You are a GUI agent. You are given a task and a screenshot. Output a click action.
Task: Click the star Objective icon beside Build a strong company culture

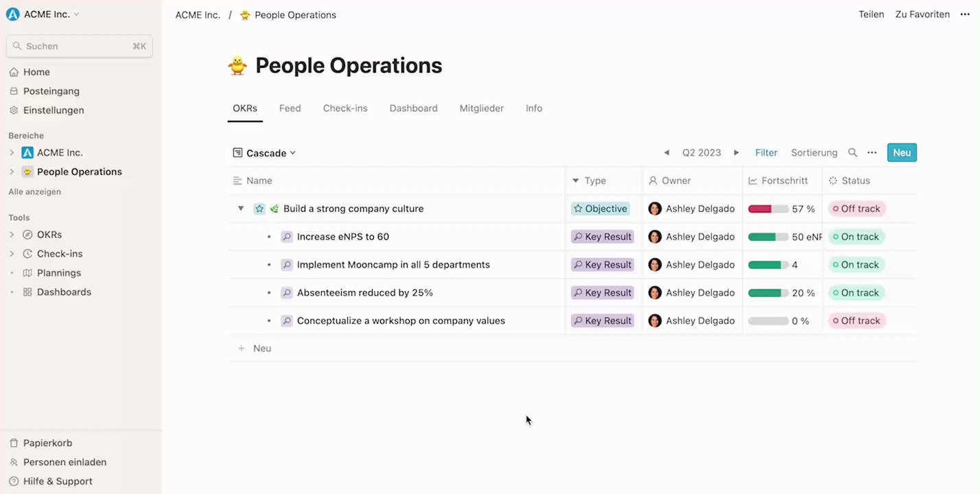coord(259,209)
